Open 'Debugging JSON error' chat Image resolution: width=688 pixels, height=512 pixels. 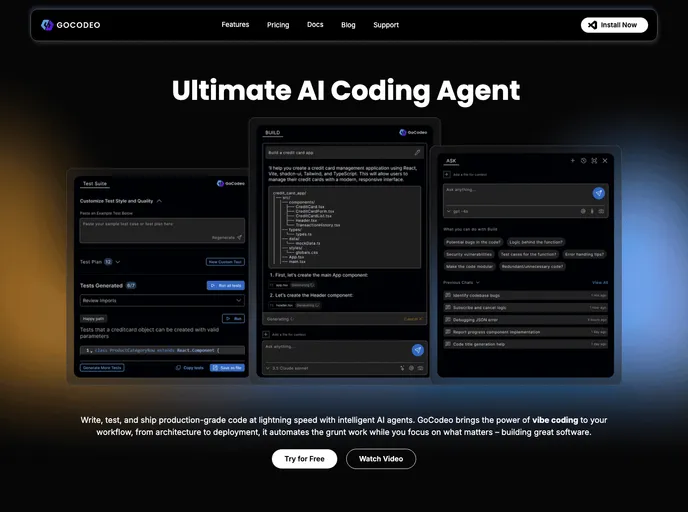(x=526, y=320)
